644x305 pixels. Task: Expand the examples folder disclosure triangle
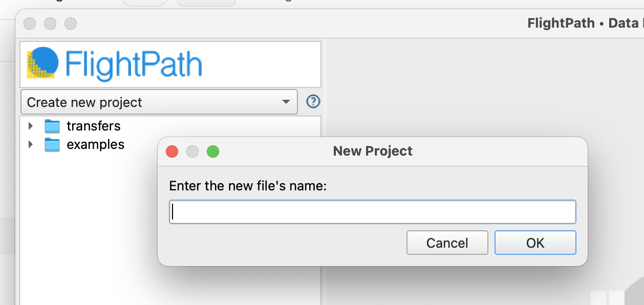[x=31, y=145]
